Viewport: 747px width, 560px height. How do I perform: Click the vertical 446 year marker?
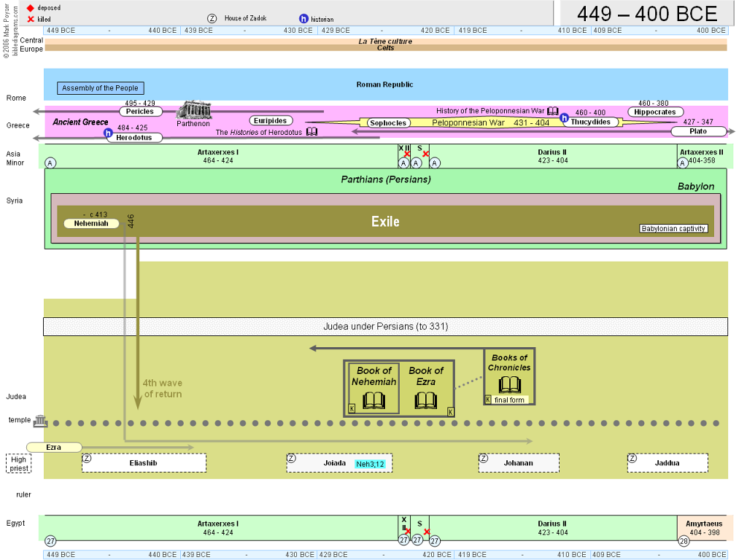pos(131,221)
